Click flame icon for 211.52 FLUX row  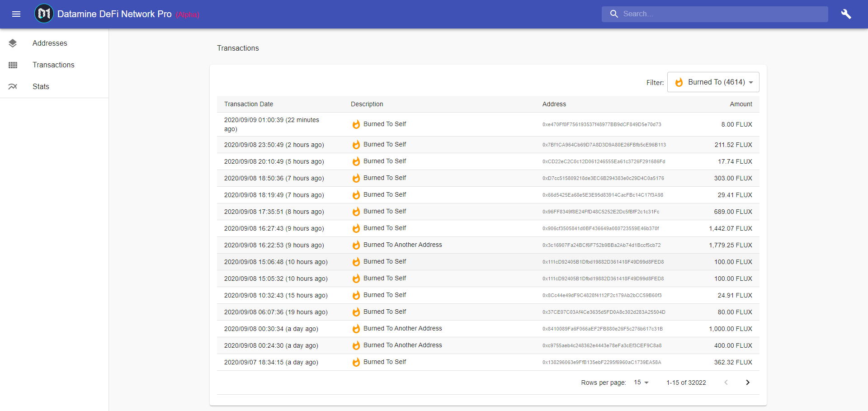coord(356,144)
